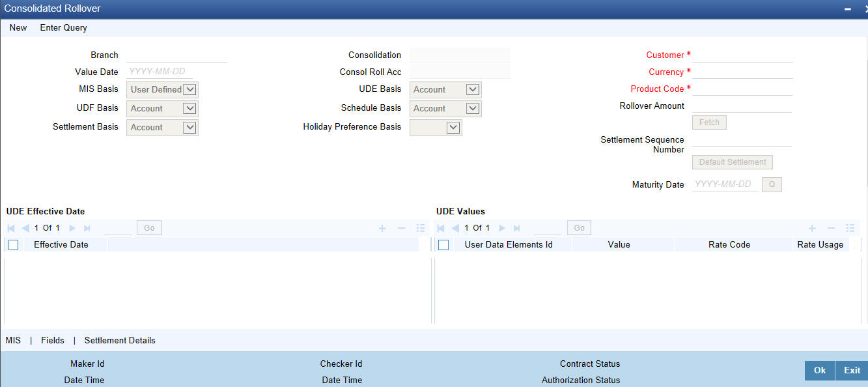The image size is (868, 387).
Task: Open single view in UDE Effective Date grid
Action: [x=421, y=228]
